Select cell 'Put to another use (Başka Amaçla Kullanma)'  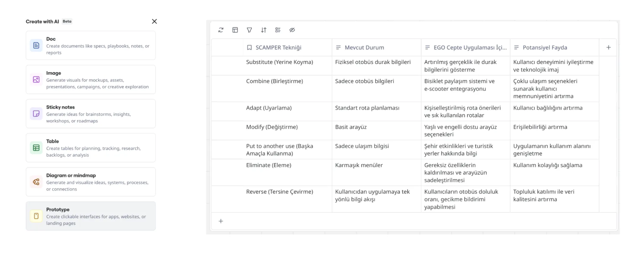pos(287,150)
